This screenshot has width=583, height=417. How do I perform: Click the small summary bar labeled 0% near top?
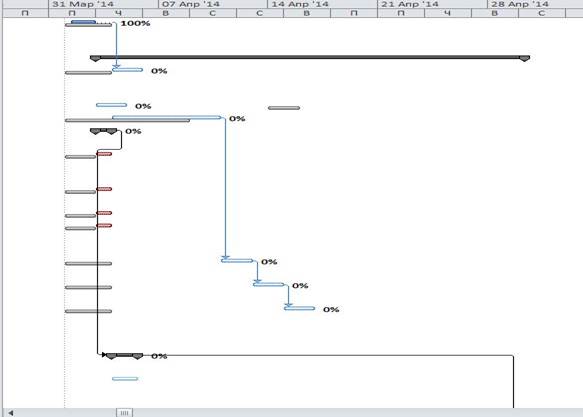[104, 131]
